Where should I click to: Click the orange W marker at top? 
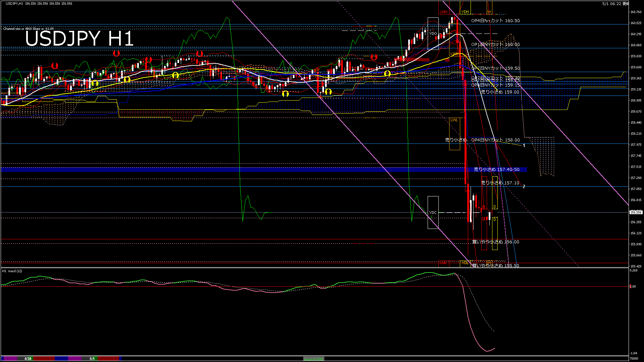click(x=489, y=12)
